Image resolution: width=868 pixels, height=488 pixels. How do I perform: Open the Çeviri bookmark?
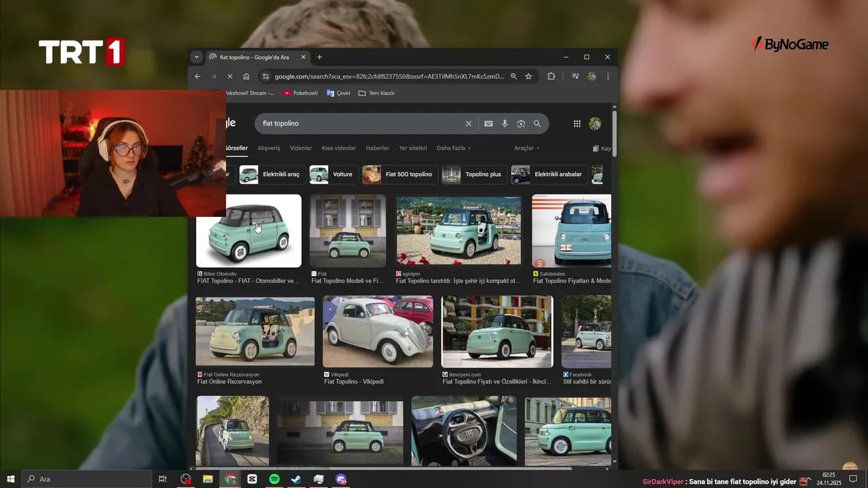pos(338,93)
